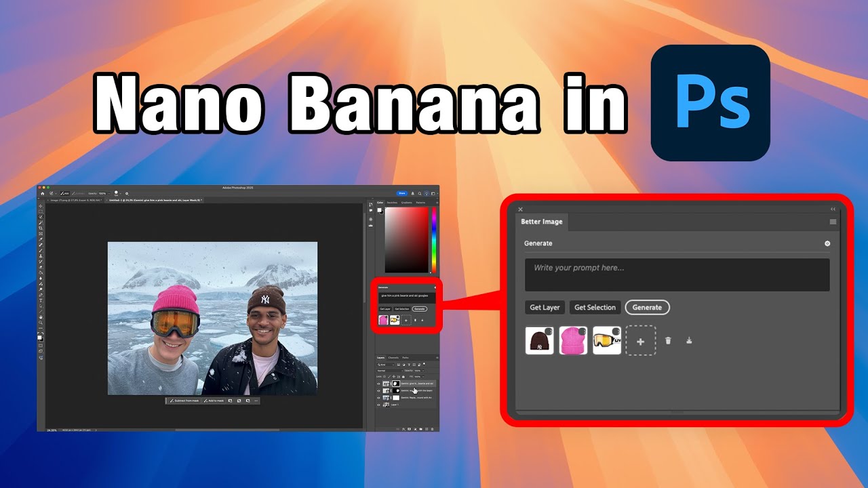This screenshot has height=488, width=868.
Task: Select the Type tool (T) in toolbar
Action: [x=41, y=300]
